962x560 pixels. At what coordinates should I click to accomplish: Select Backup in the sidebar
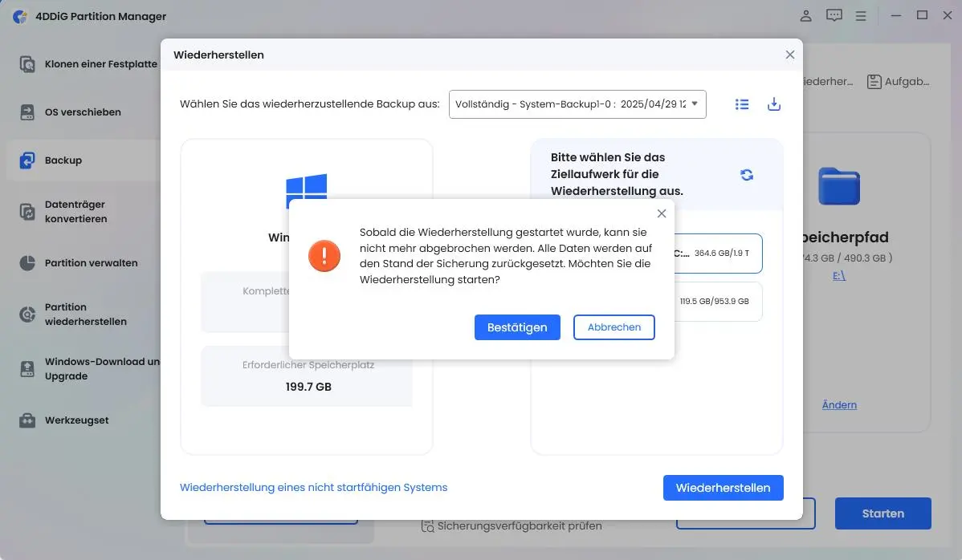coord(82,160)
